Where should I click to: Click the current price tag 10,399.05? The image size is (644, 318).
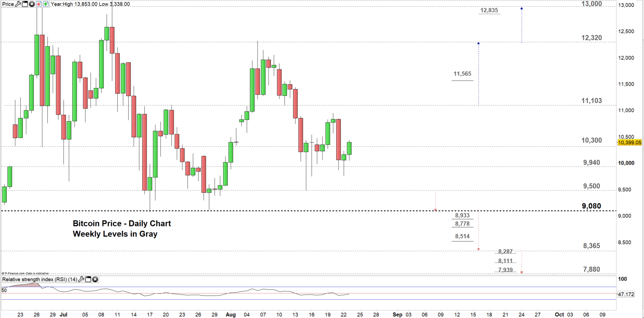(630, 143)
